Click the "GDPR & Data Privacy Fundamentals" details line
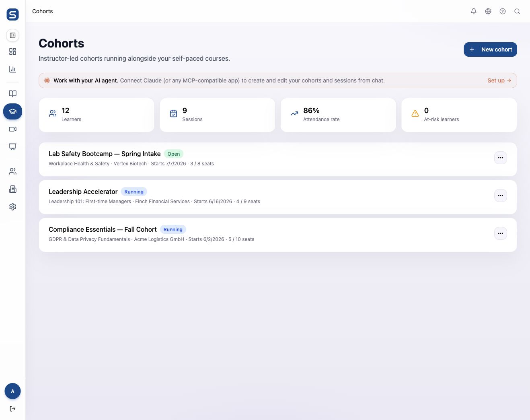 (x=152, y=239)
